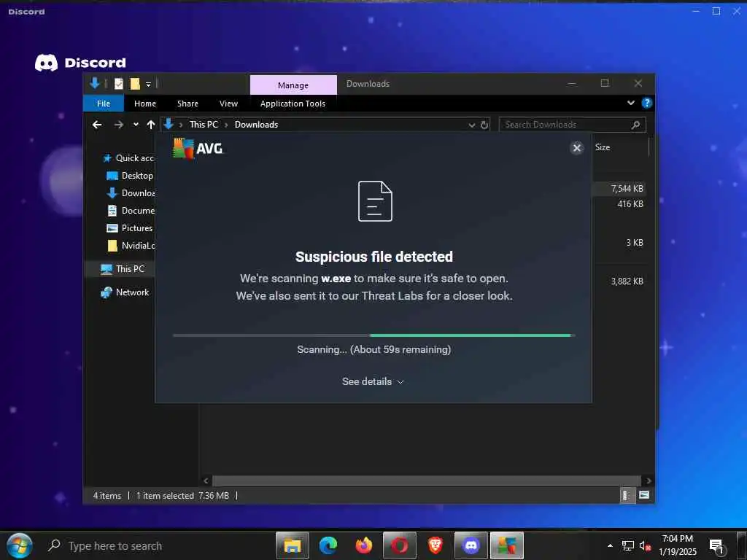This screenshot has width=747, height=560.
Task: Click the properties quick access toolbar icon
Action: click(119, 85)
